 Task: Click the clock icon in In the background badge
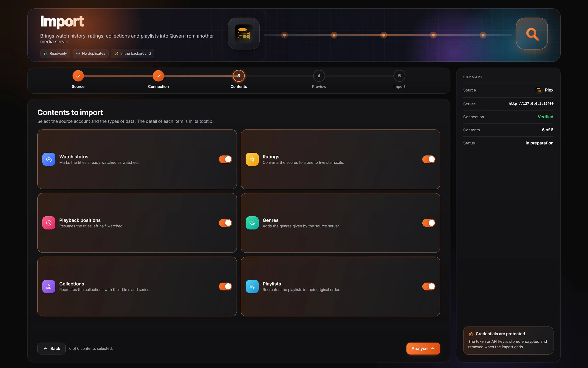(x=116, y=53)
